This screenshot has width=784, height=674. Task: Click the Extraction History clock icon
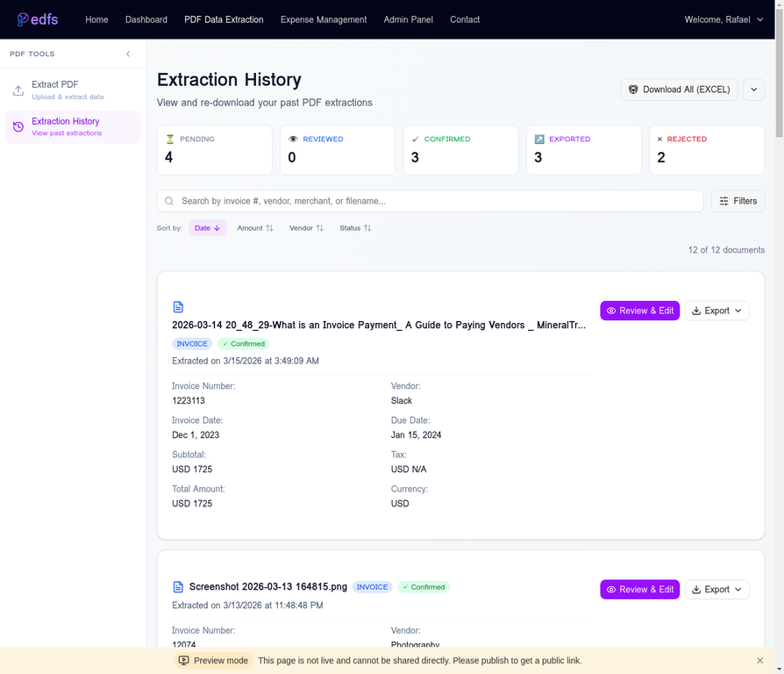point(18,126)
